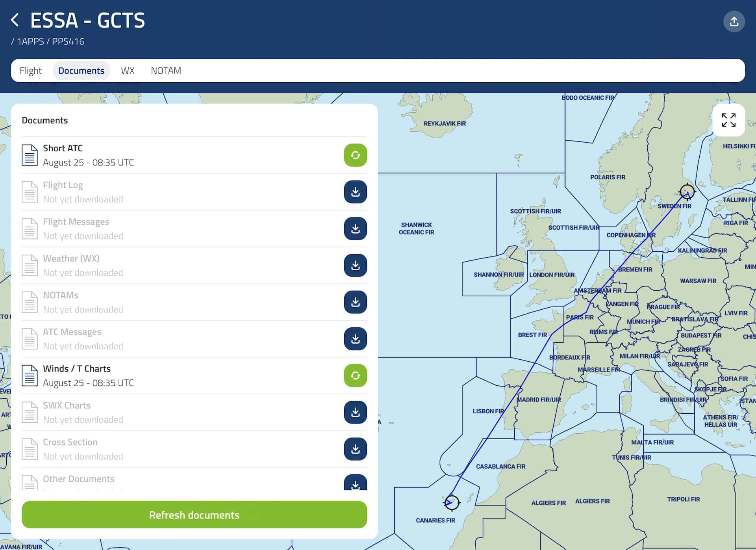This screenshot has height=550, width=756.
Task: Download the Cross Section document
Action: (x=355, y=449)
